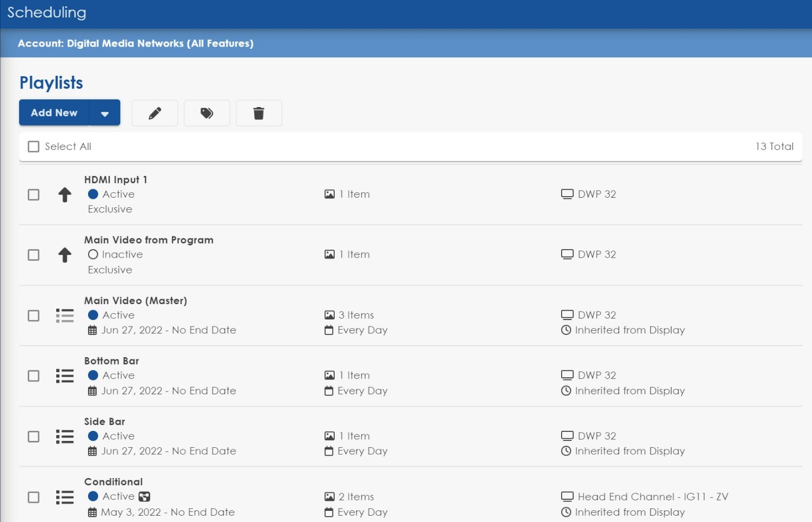Select the Bottom Bar row checkbox

click(33, 376)
